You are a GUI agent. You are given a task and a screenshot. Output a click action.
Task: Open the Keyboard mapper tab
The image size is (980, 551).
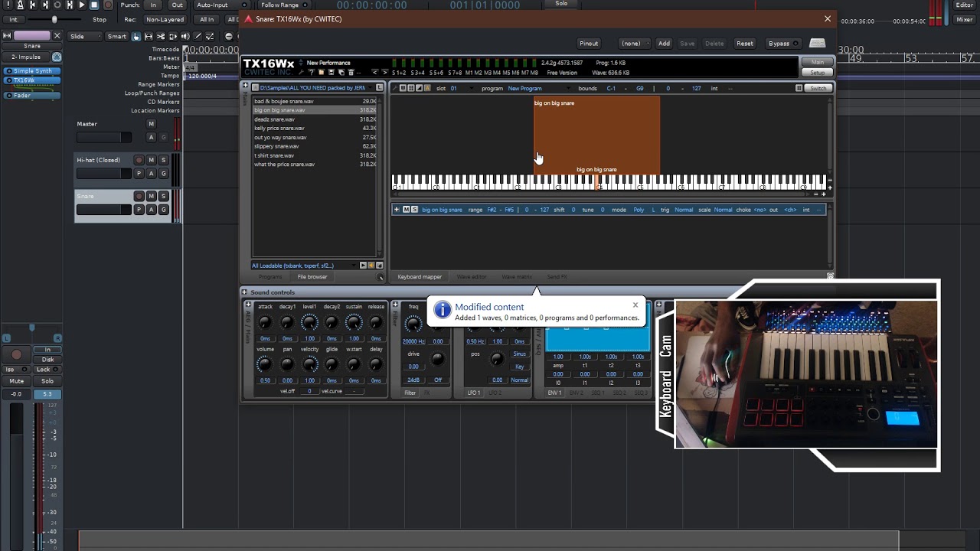pos(420,277)
